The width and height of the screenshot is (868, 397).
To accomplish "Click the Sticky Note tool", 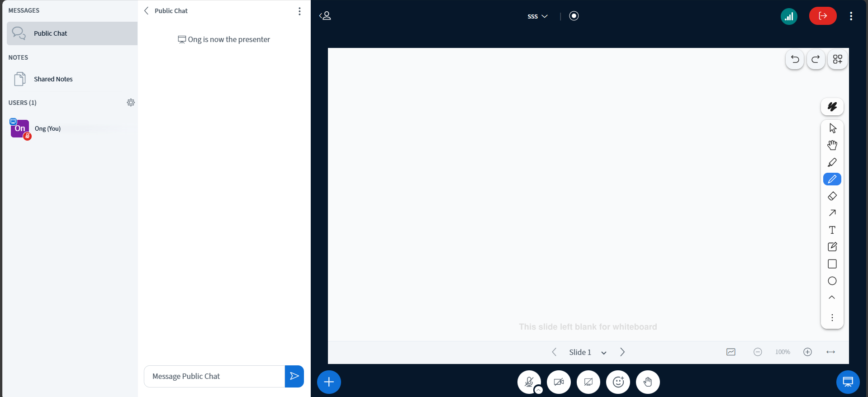I will 832,247.
